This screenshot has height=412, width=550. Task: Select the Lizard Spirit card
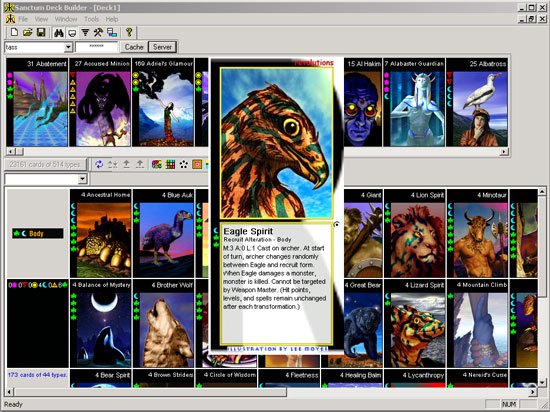(x=415, y=324)
